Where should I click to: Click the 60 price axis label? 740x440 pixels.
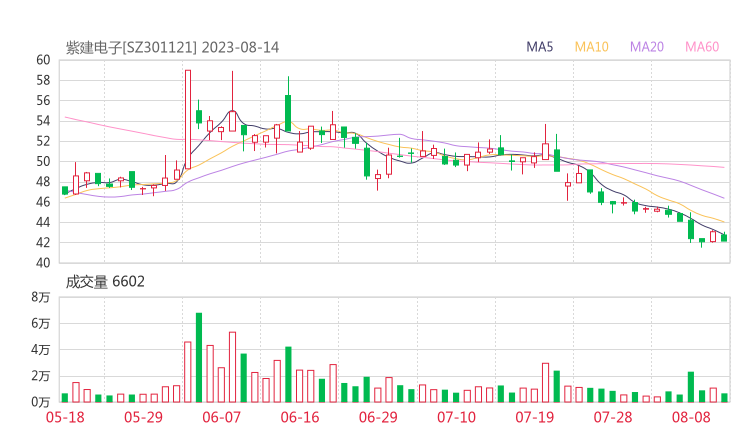(x=43, y=60)
